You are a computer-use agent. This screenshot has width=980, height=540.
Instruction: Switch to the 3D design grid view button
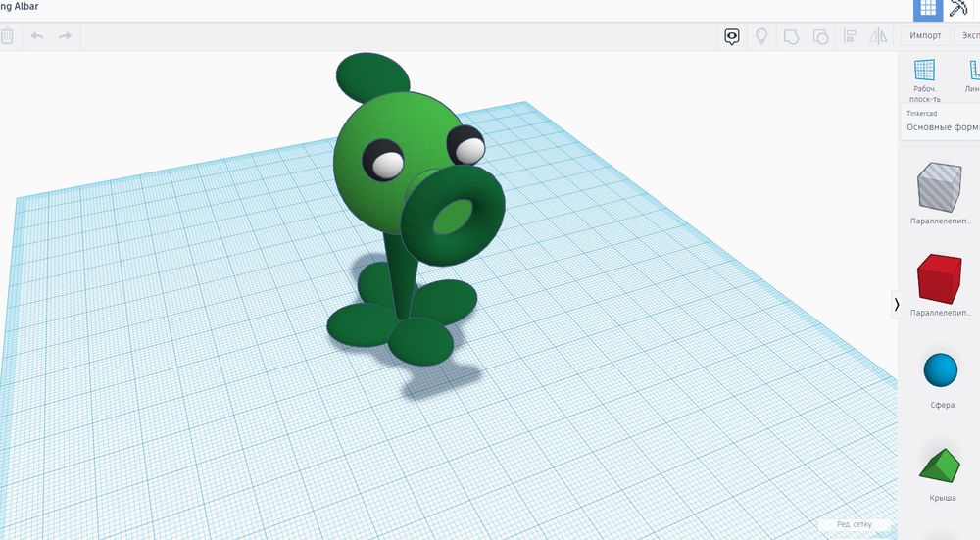click(928, 9)
